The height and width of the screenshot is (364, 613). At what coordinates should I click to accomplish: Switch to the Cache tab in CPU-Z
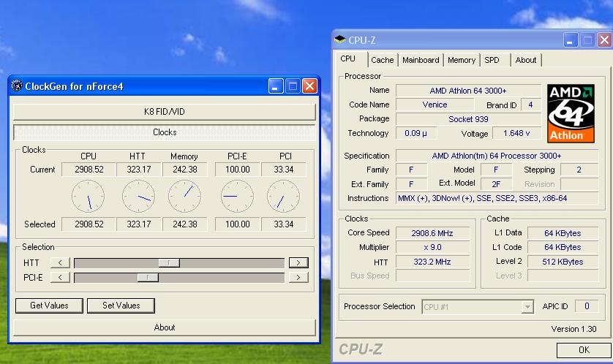[x=383, y=60]
